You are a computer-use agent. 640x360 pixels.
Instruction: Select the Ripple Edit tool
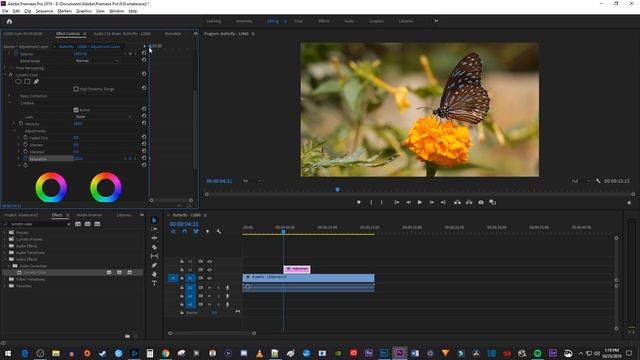pos(154,238)
